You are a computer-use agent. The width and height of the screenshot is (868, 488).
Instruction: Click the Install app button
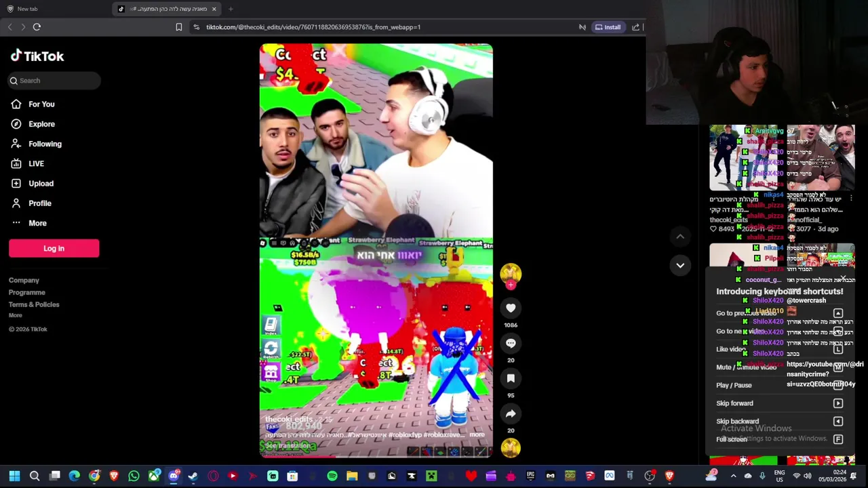coord(608,27)
